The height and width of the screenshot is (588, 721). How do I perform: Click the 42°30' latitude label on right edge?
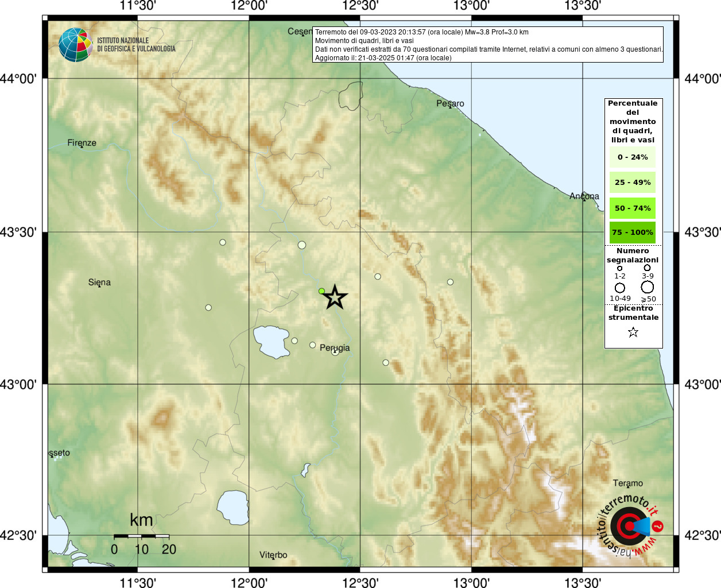(703, 536)
